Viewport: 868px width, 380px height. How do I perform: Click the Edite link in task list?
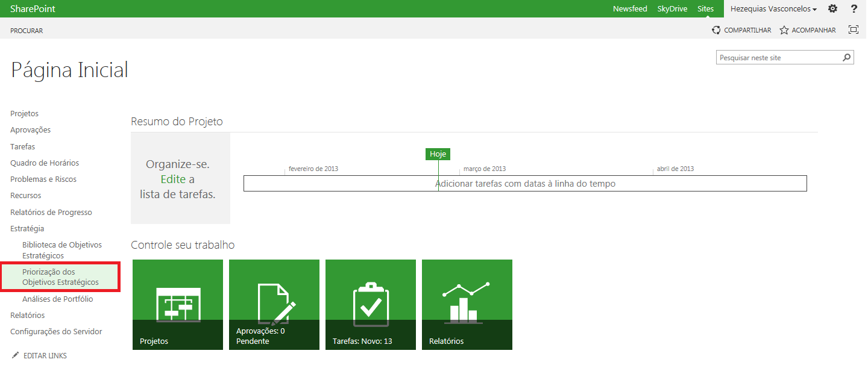pyautogui.click(x=173, y=179)
